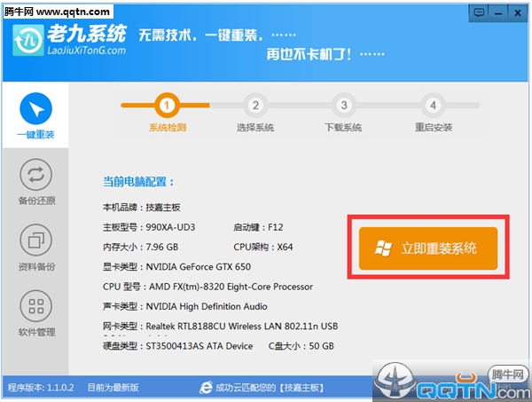This screenshot has height=402, width=532.
Task: Minimize the 老九系统 window
Action: click(498, 13)
